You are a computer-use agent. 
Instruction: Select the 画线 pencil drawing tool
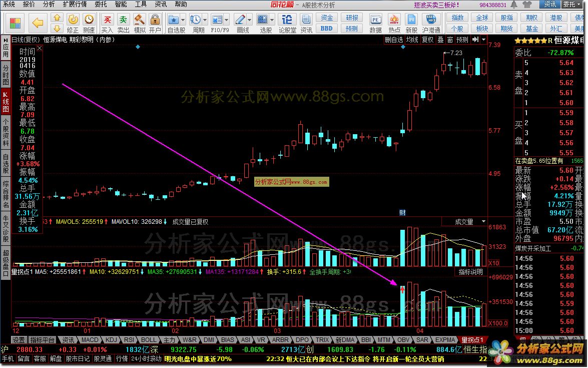click(240, 20)
